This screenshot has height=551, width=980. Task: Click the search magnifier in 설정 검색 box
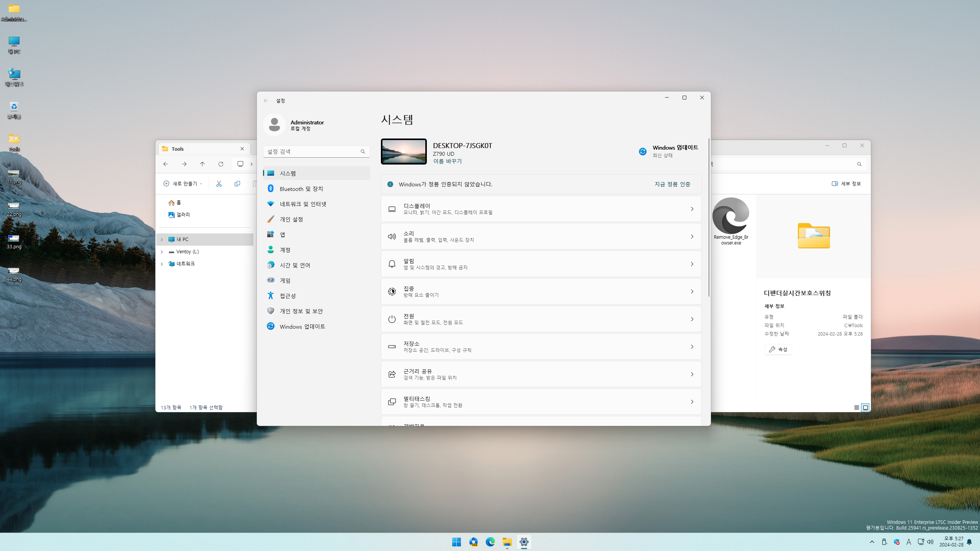point(363,152)
